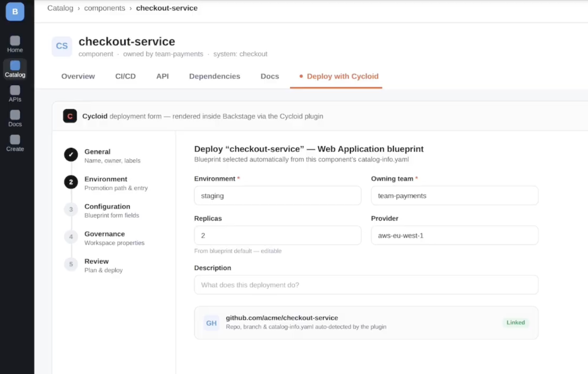
Task: Click the Description input field
Action: (x=366, y=285)
